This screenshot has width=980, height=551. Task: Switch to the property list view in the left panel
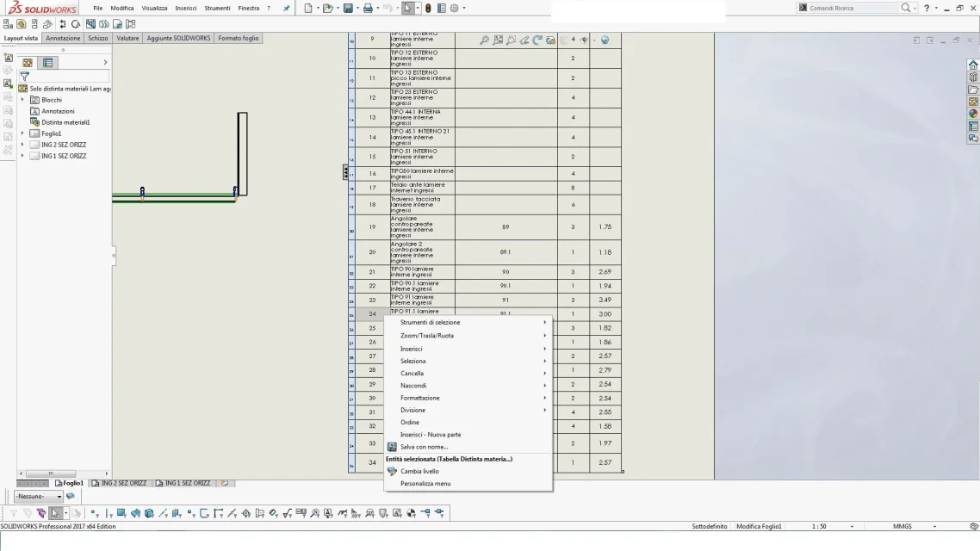pos(47,63)
